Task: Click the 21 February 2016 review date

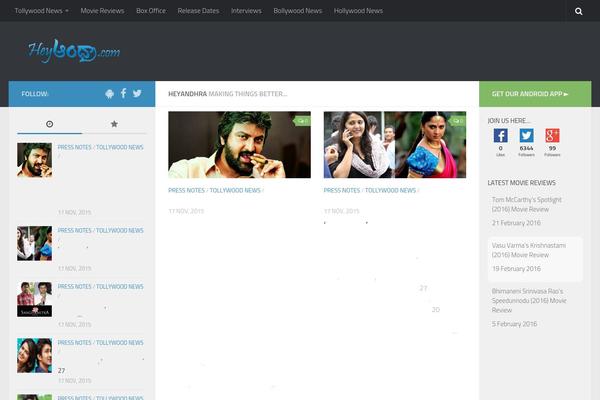Action: [516, 223]
